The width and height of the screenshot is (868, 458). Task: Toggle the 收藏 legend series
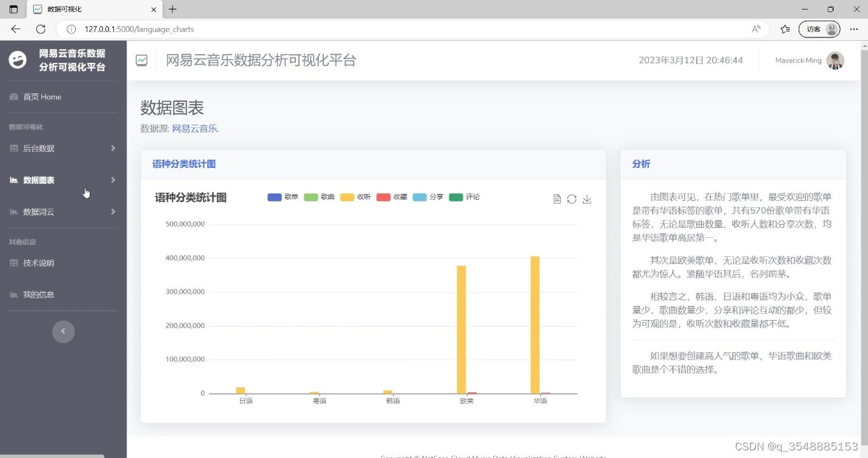coord(391,197)
